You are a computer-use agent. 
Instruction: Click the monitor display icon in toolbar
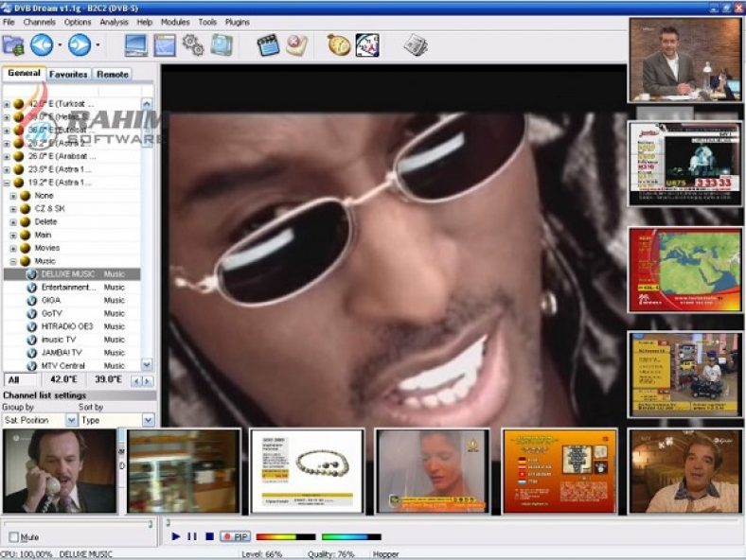[x=135, y=45]
